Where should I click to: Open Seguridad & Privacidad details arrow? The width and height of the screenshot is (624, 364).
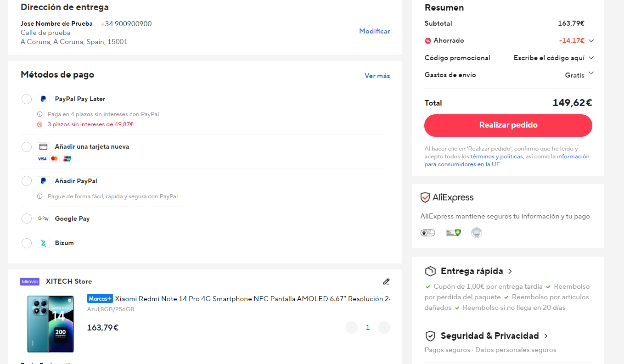(546, 336)
